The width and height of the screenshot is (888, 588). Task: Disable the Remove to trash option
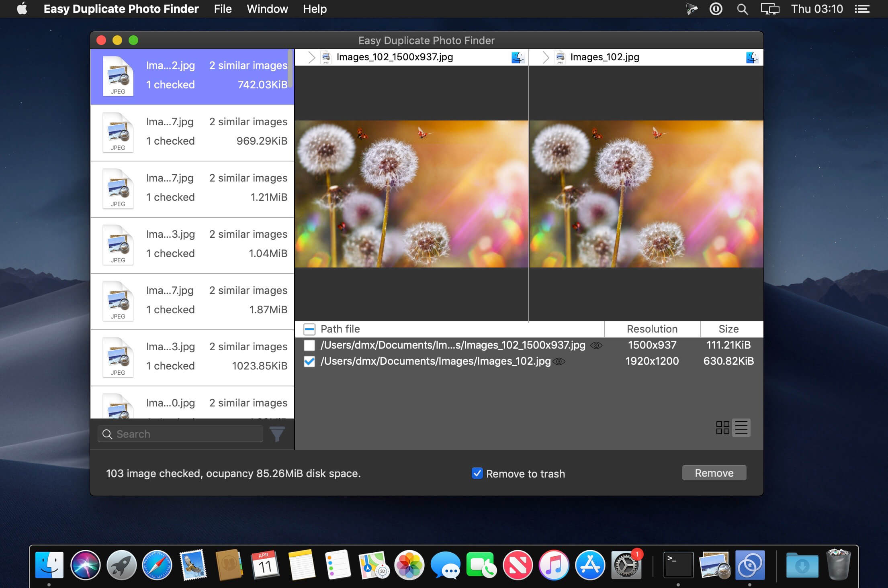pyautogui.click(x=477, y=474)
